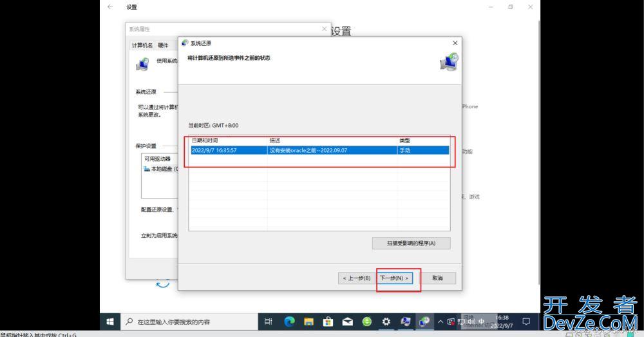Show hidden tray icons chevron
Image resolution: width=644 pixels, height=337 pixels.
click(x=440, y=322)
